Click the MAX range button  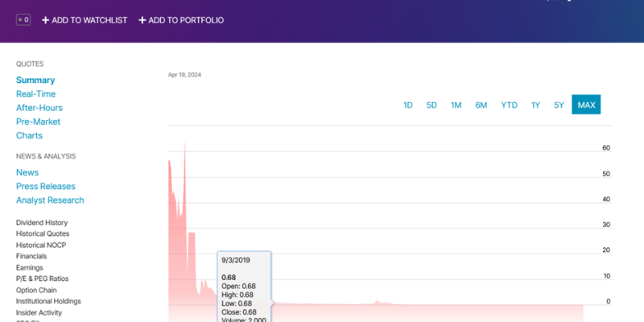[586, 105]
